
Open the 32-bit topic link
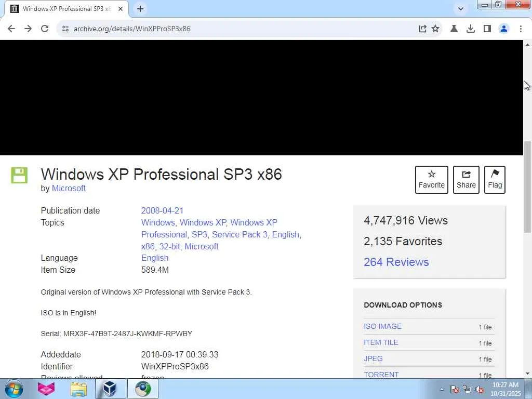[x=170, y=246]
